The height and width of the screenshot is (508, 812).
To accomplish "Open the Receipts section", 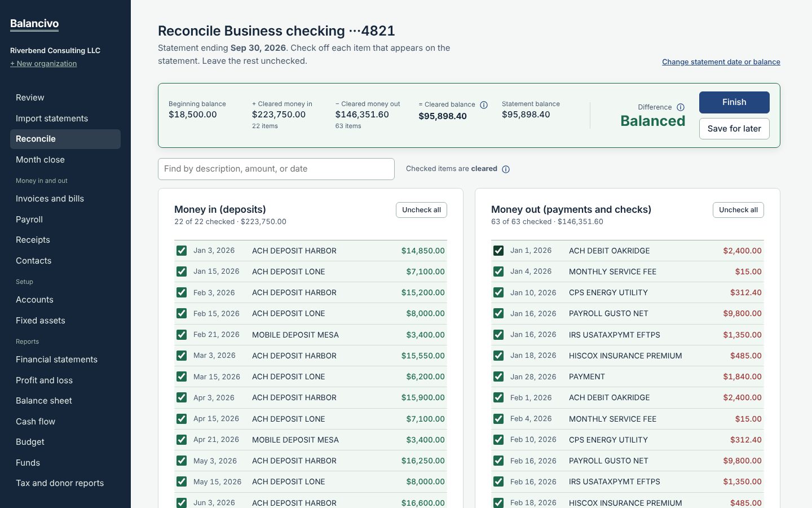I will click(x=65, y=240).
